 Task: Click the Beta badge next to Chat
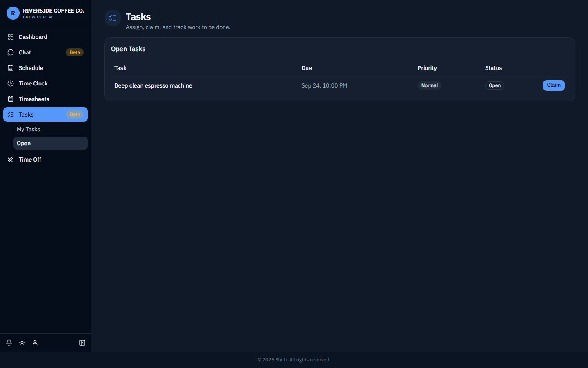pos(75,52)
